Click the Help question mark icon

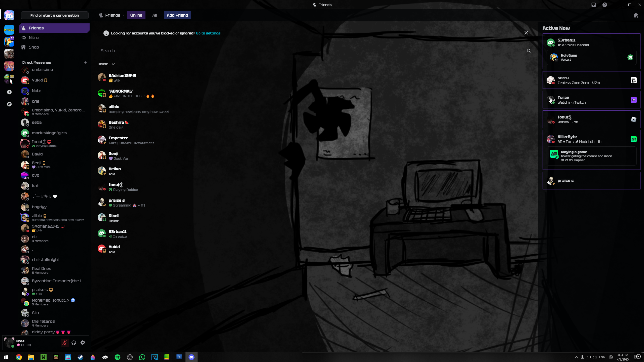[605, 5]
